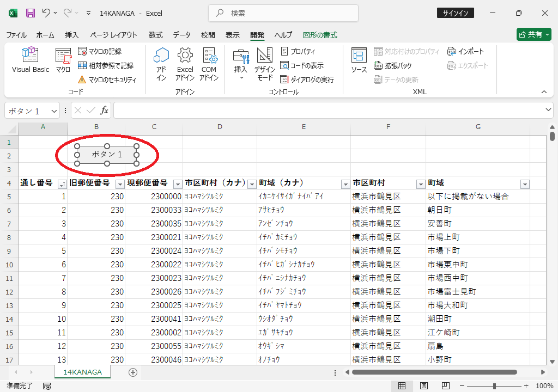Switch to the View (表示) tab
This screenshot has width=558, height=392.
pyautogui.click(x=232, y=35)
